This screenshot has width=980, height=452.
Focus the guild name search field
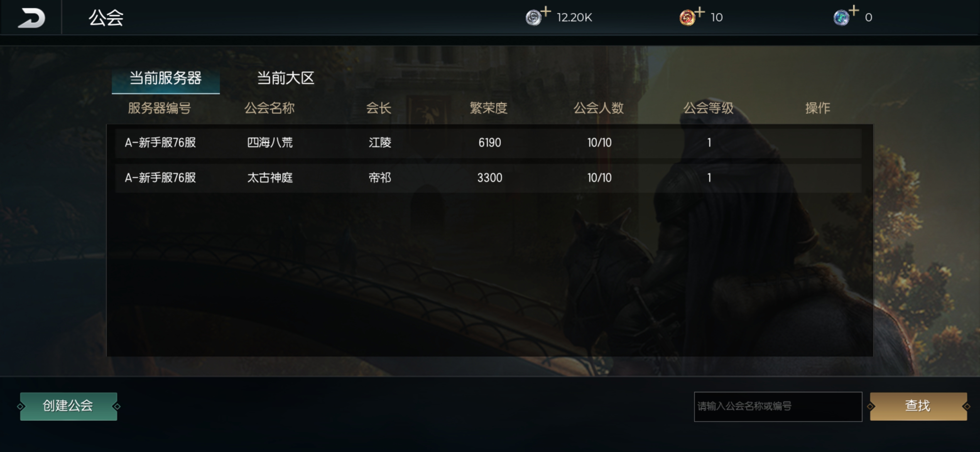point(778,406)
